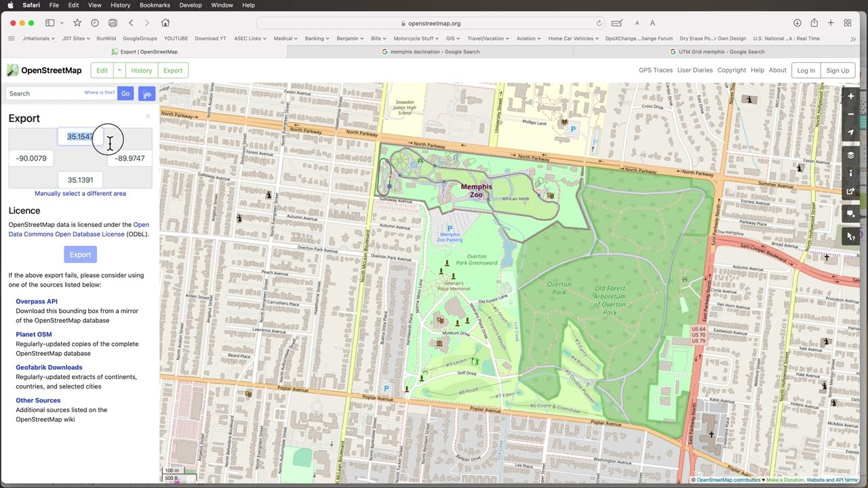Click the south latitude field 35.1391

(80, 180)
